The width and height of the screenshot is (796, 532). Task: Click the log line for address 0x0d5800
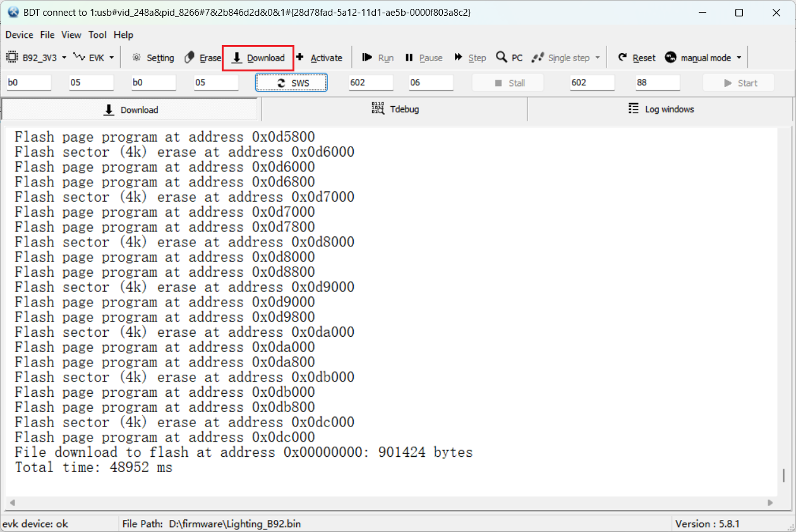[x=164, y=136]
